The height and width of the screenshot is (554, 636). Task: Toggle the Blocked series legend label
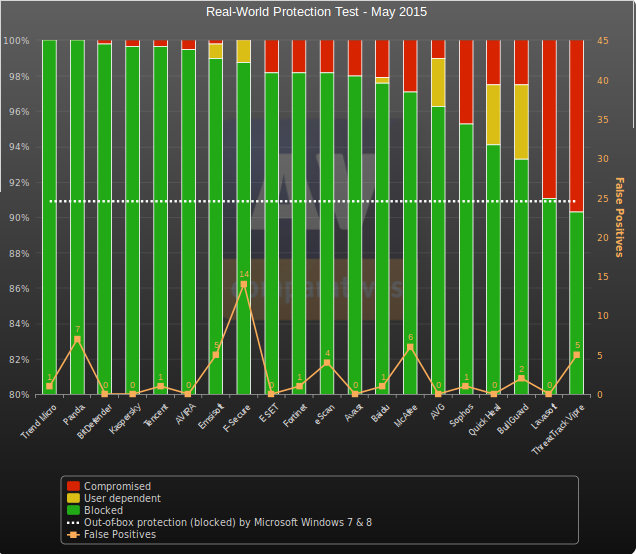103,510
